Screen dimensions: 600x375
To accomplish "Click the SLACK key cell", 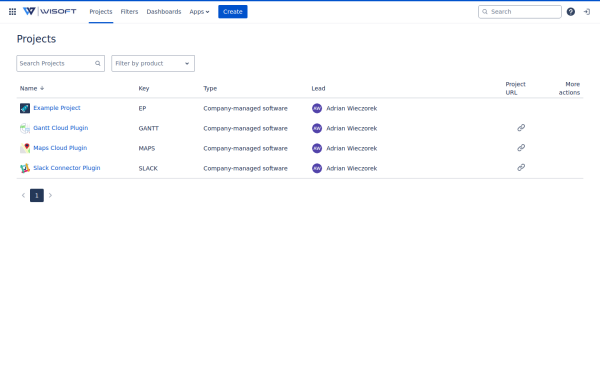I will (148, 168).
